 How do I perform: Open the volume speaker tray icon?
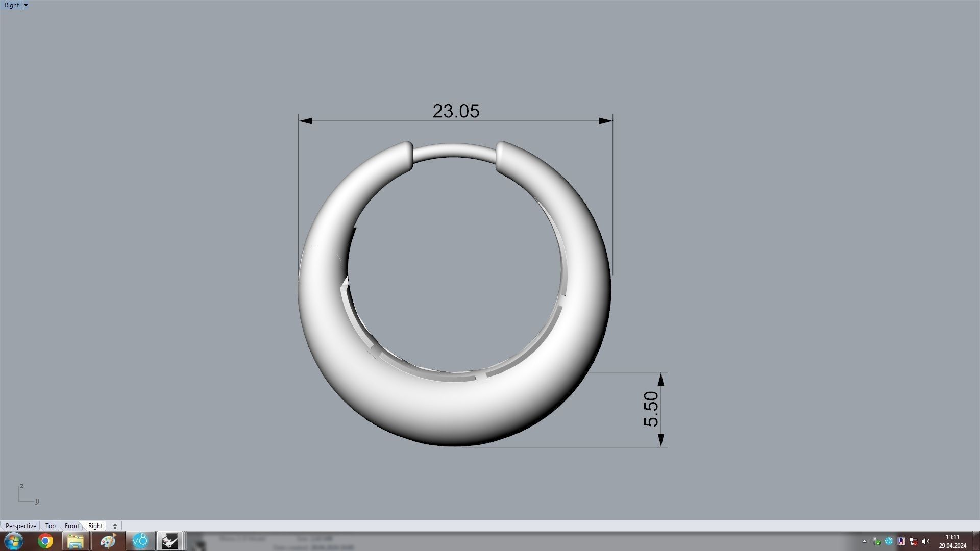pyautogui.click(x=926, y=541)
